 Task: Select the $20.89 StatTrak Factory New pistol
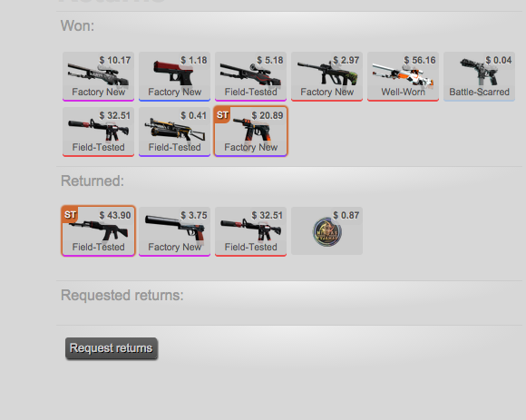pos(250,132)
